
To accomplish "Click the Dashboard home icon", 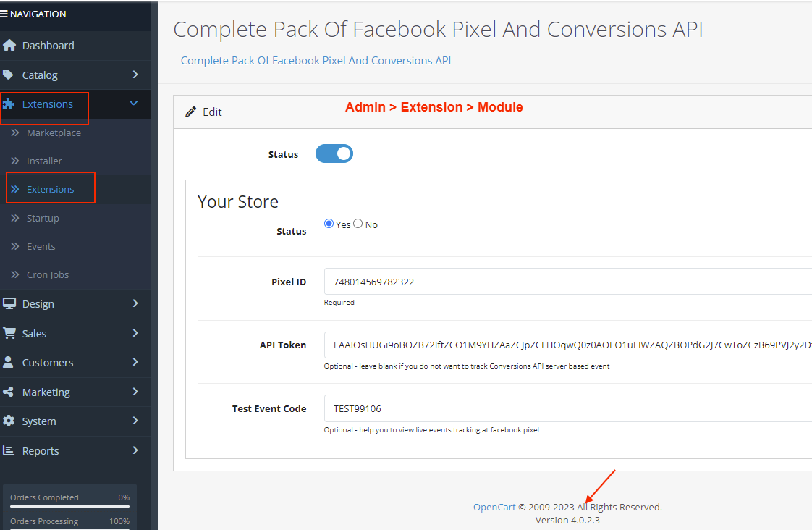I will [9, 45].
